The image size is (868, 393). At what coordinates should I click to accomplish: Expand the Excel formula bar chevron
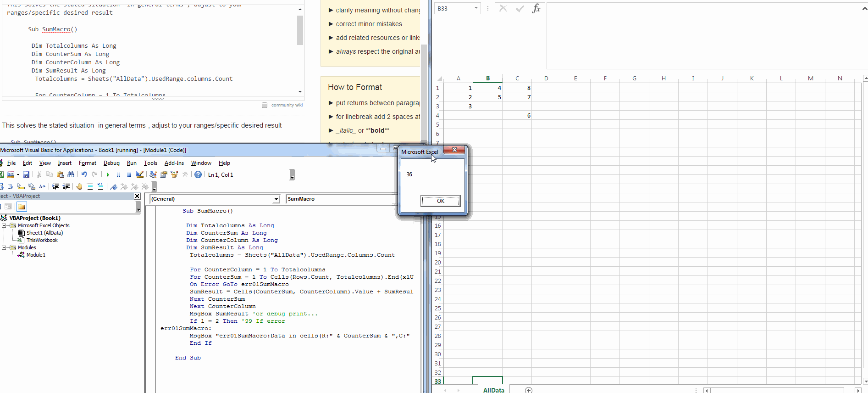point(865,8)
